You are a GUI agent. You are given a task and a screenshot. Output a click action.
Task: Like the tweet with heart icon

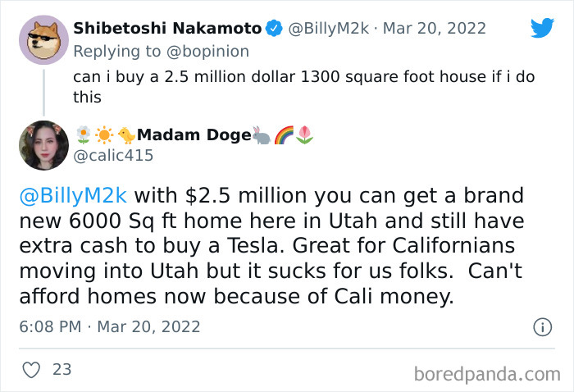click(31, 370)
